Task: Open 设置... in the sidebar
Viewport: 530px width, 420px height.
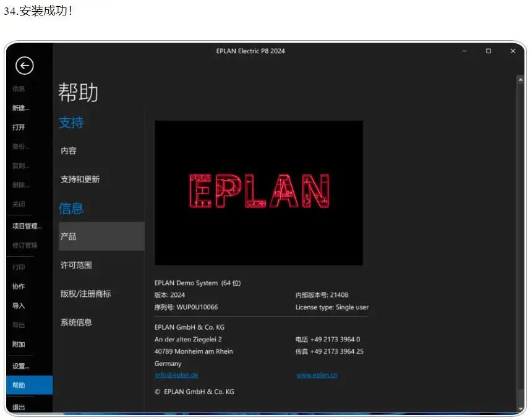Action: point(21,366)
